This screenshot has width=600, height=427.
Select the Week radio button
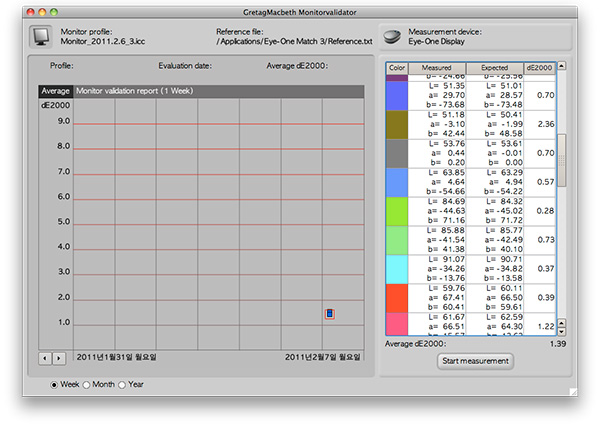coord(54,384)
